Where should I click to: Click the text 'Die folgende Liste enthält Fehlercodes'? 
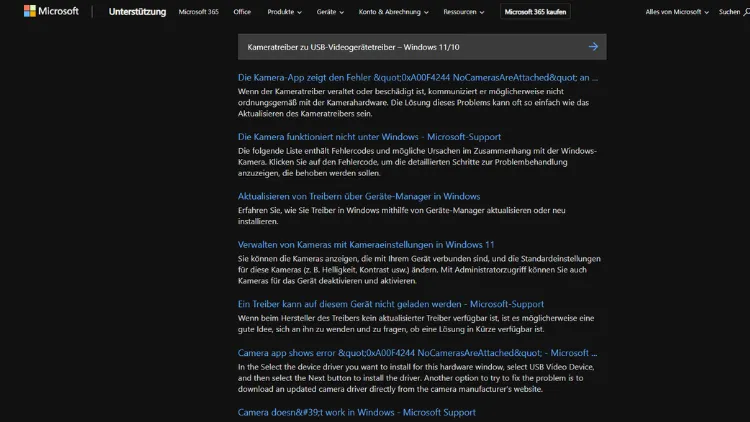coord(308,151)
